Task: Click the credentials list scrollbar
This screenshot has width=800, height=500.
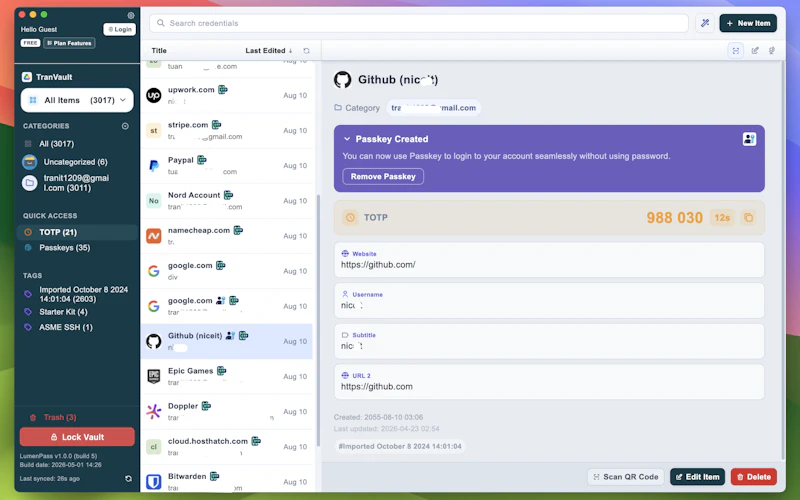Action: pos(318,320)
